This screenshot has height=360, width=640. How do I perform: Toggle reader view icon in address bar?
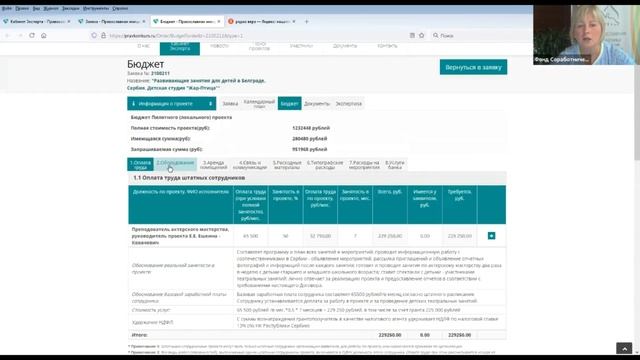(412, 36)
